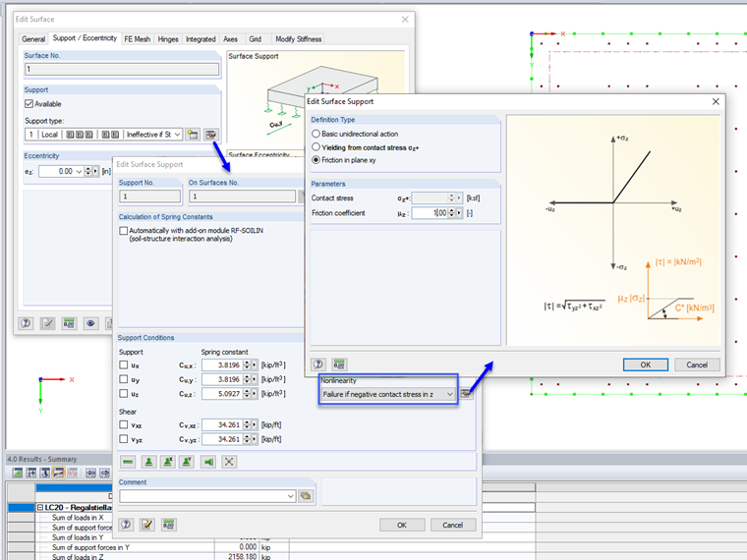Screen dimensions: 747x560
Task: Select Basic unidirectional action option
Action: coord(316,134)
